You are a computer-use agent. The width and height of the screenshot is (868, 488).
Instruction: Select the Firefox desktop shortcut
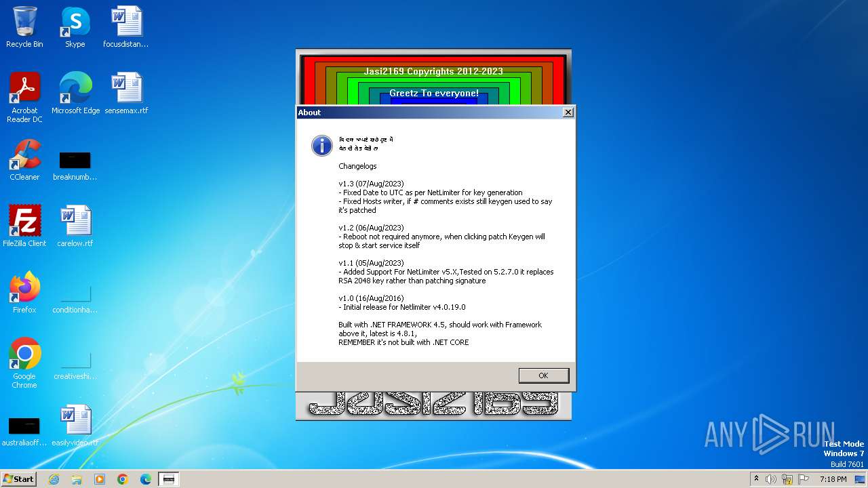[x=24, y=293]
